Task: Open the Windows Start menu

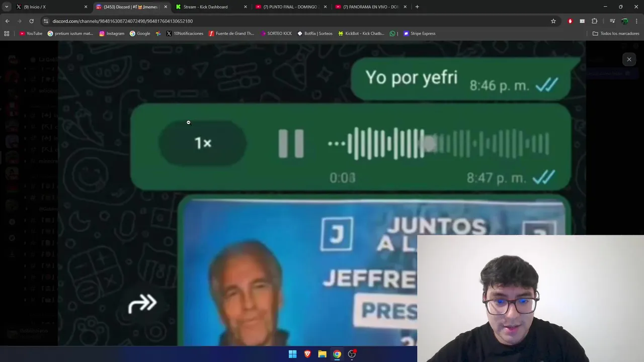Action: click(x=292, y=354)
